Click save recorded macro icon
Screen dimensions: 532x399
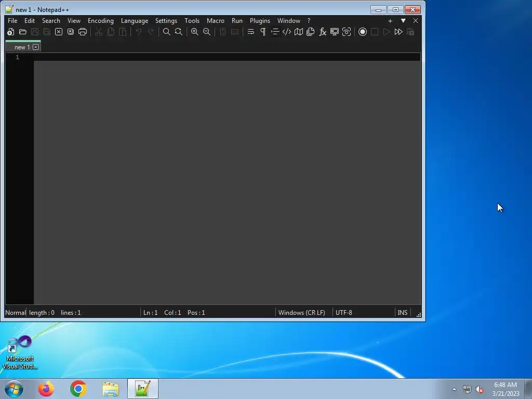tap(410, 32)
